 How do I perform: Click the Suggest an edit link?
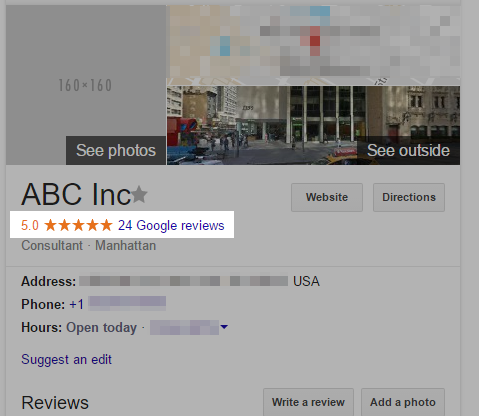66,360
